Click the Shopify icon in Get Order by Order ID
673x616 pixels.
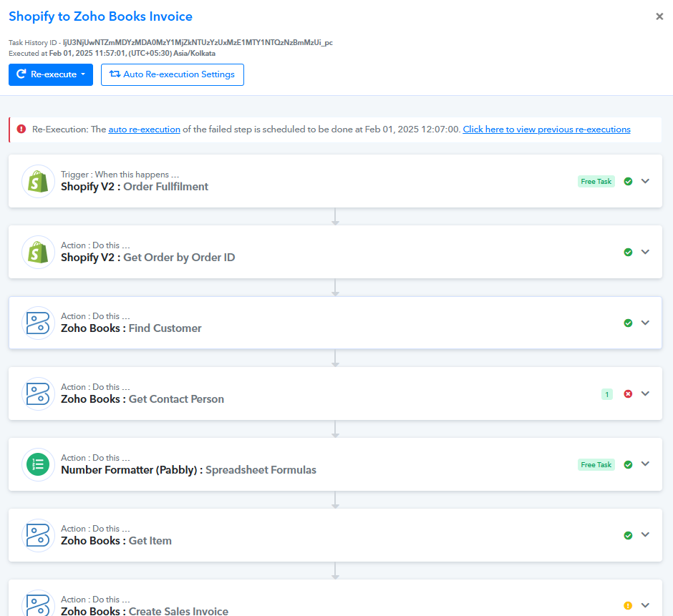click(38, 253)
